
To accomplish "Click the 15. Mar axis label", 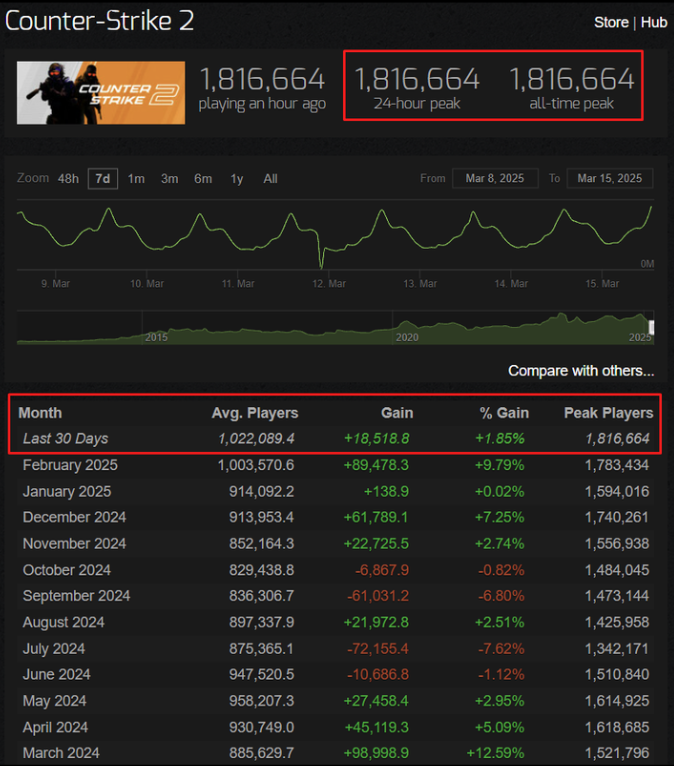I will tap(602, 284).
